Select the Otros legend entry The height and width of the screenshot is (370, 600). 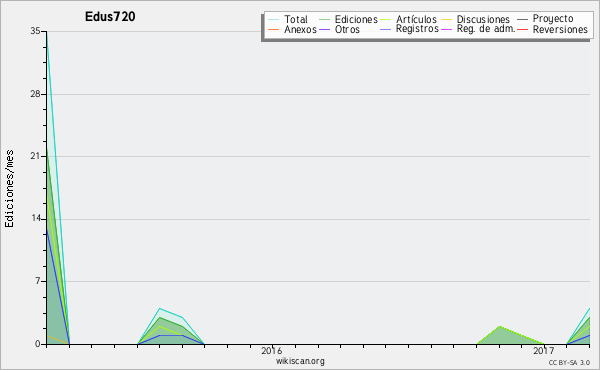tap(347, 29)
